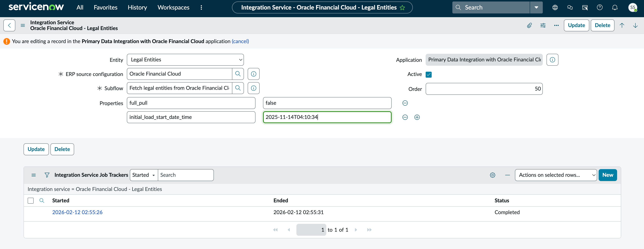Open the Workspaces menu

(173, 7)
